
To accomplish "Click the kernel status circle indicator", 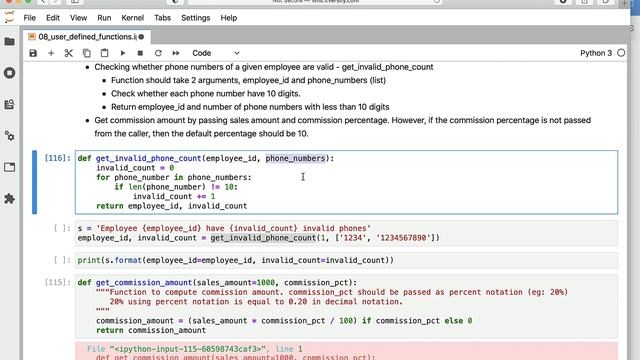I will click(x=621, y=53).
